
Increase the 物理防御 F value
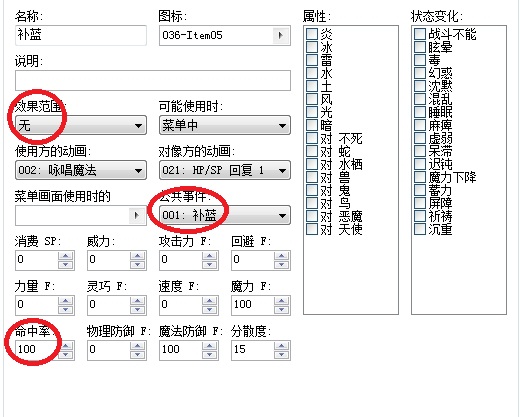coord(138,346)
